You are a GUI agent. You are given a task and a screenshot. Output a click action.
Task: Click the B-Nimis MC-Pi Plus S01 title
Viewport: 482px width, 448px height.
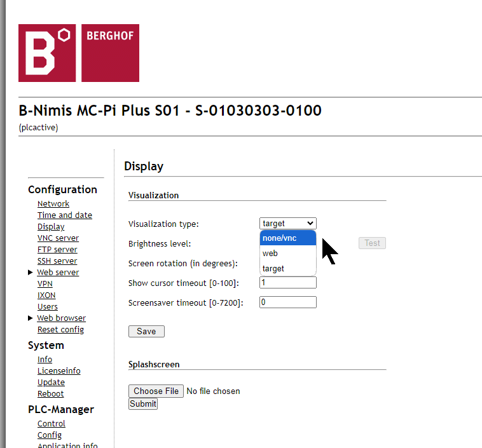coord(170,111)
